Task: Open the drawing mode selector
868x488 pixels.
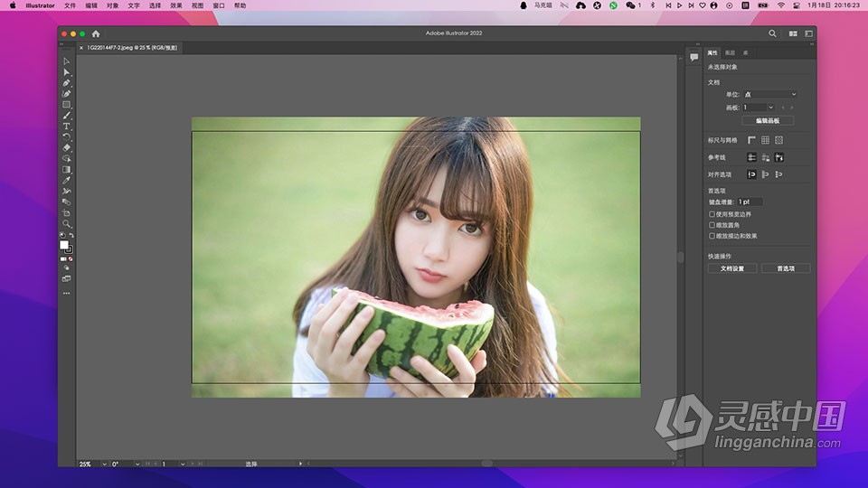Action: [66, 267]
